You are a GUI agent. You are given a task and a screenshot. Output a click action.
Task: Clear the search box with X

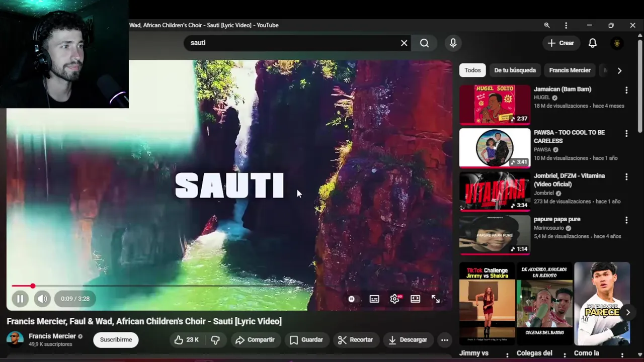404,43
